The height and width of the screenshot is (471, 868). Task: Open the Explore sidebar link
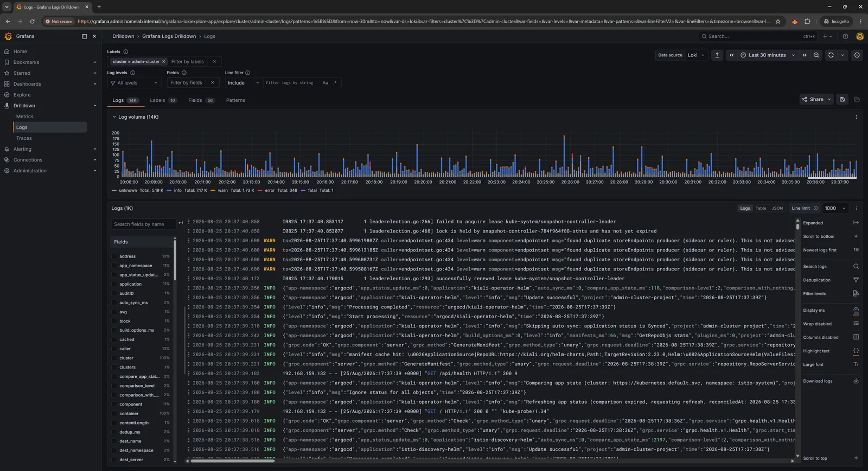22,95
